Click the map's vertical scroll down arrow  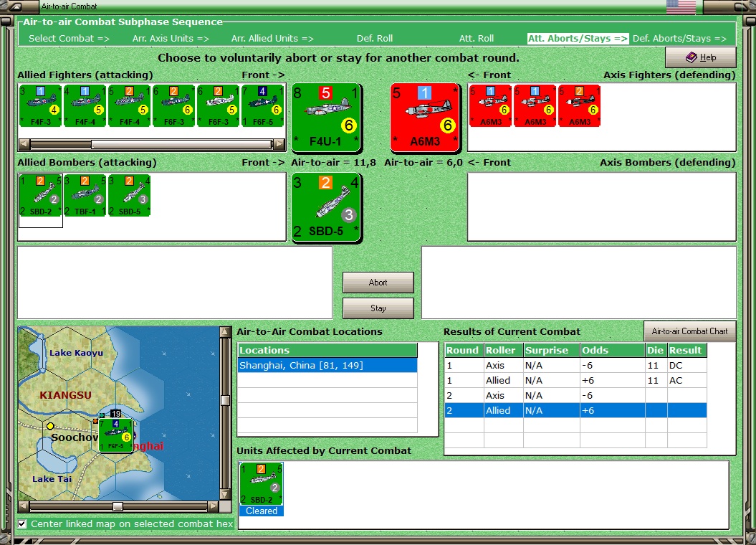tap(225, 494)
